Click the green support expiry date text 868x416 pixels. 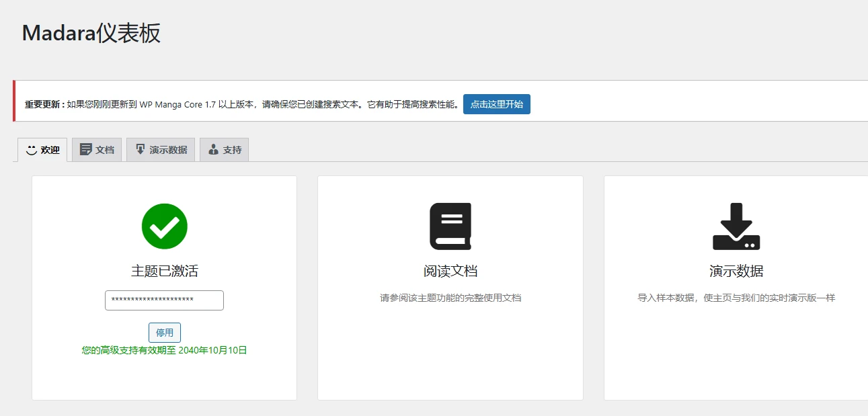pyautogui.click(x=163, y=349)
